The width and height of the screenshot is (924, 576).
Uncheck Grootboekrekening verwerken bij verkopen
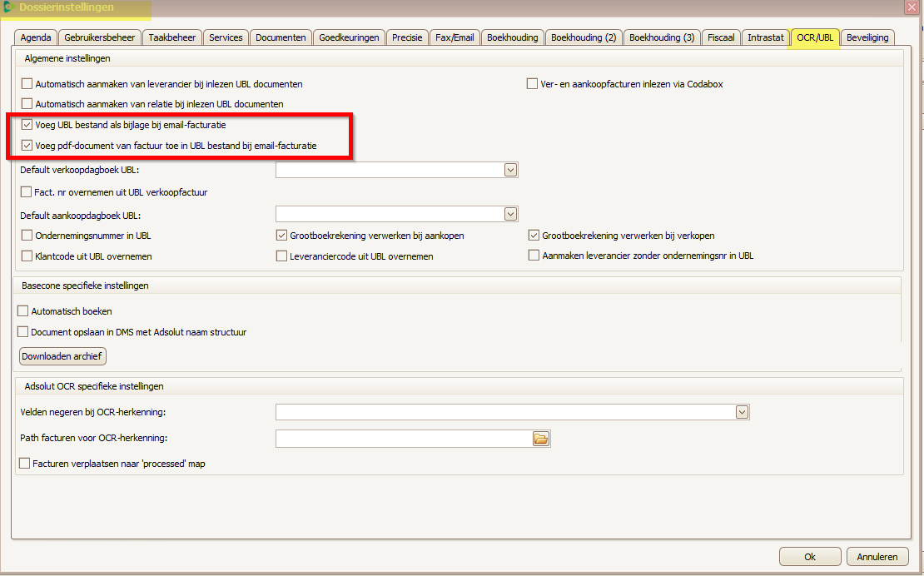pos(534,236)
